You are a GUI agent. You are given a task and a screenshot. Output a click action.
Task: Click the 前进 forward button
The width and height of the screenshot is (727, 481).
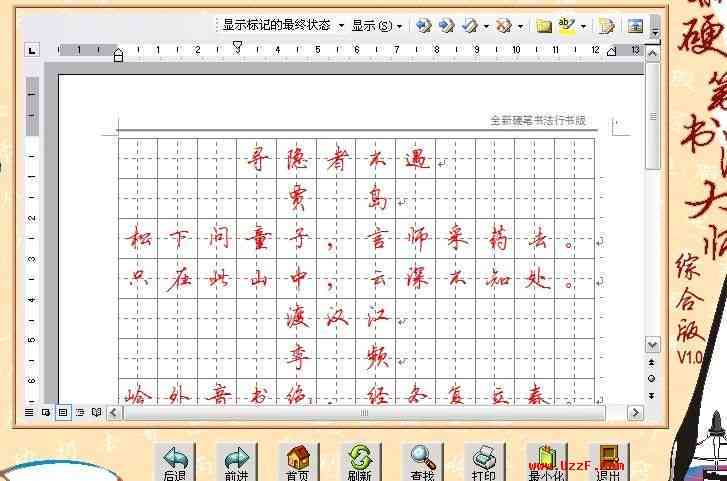[236, 462]
